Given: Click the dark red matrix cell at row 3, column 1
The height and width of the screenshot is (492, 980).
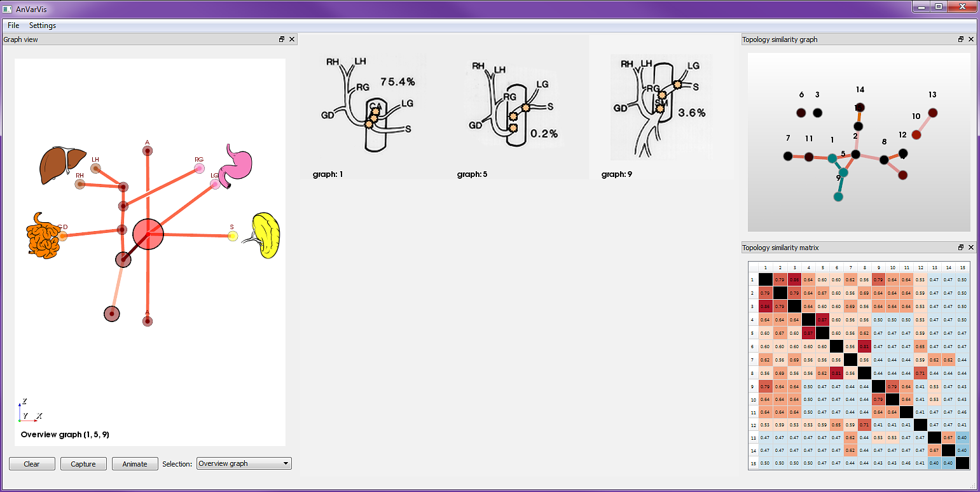Looking at the screenshot, I should click(x=764, y=306).
